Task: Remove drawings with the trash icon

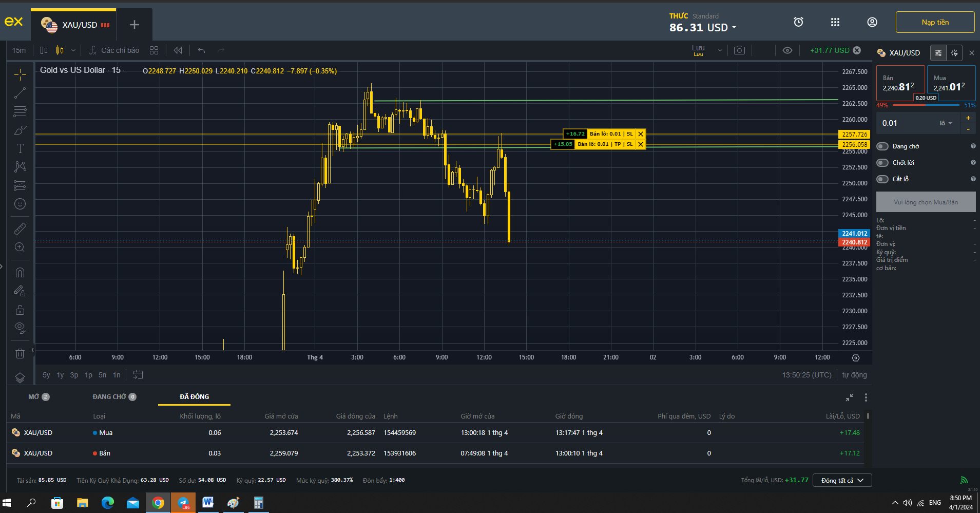Action: pos(20,353)
